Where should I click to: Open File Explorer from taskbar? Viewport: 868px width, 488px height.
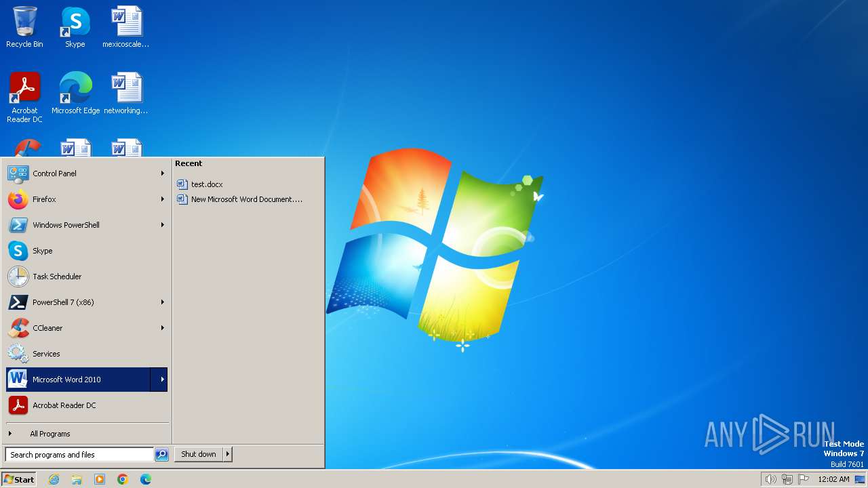tap(77, 479)
